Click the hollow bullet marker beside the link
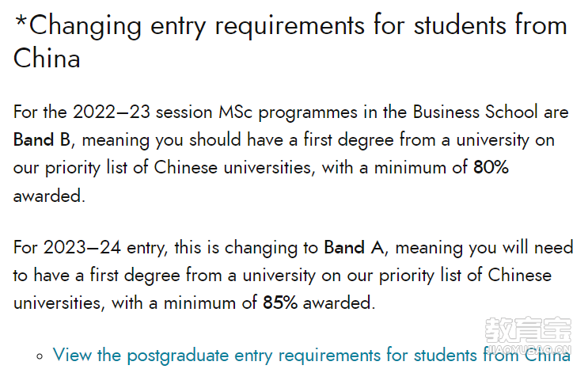This screenshot has height=373, width=588. coord(40,356)
